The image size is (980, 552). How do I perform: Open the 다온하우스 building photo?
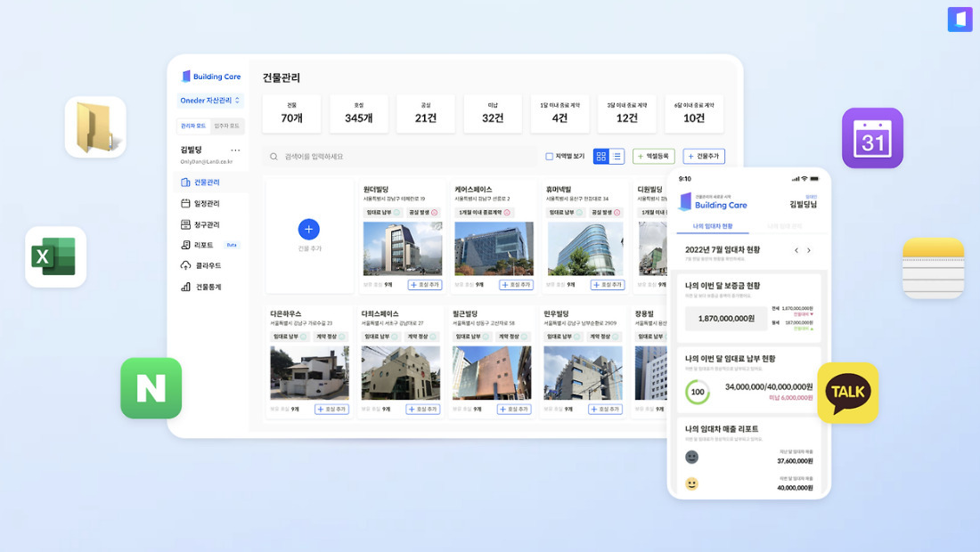(x=309, y=373)
